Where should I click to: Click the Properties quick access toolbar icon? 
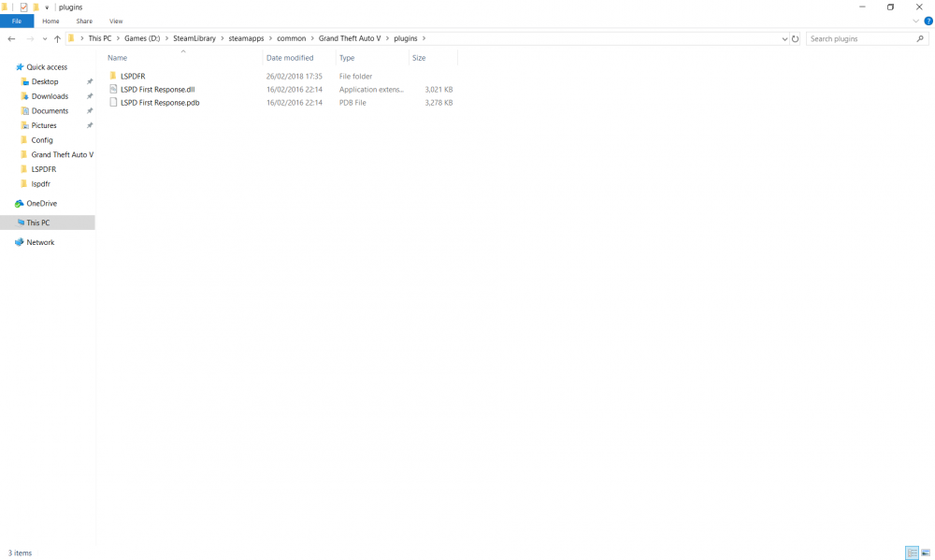click(x=24, y=7)
